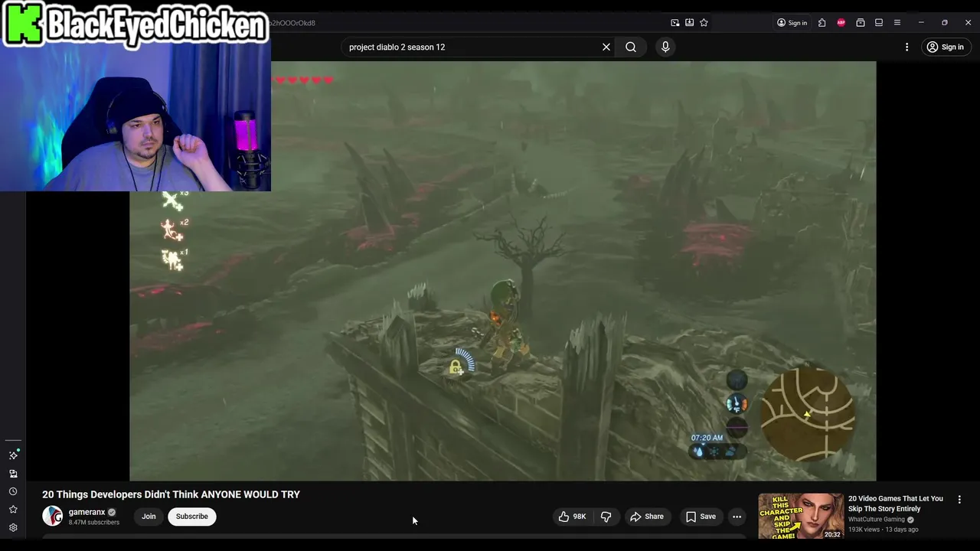This screenshot has height=551, width=980.
Task: Open '20 Video Games That Let You Skip' title
Action: click(x=895, y=504)
